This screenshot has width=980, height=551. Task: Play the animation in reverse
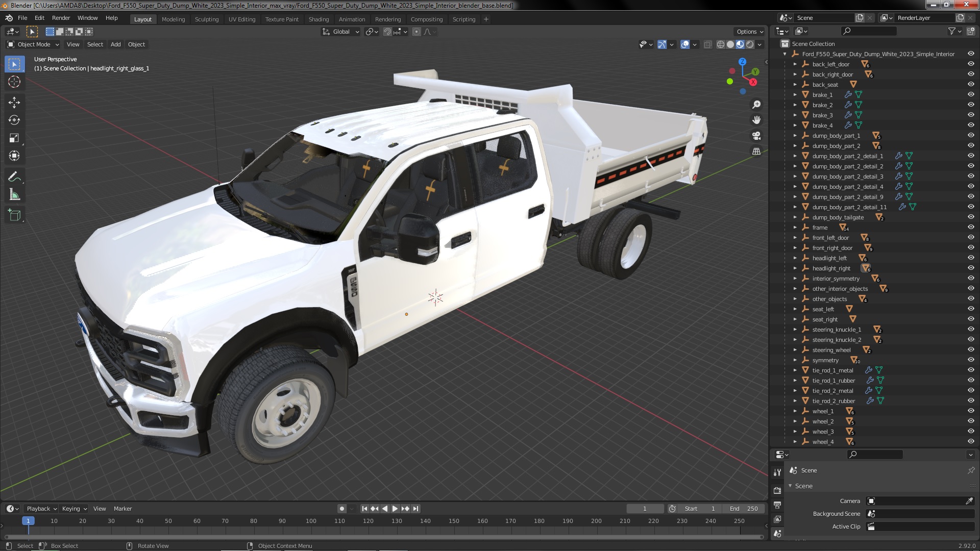coord(385,509)
